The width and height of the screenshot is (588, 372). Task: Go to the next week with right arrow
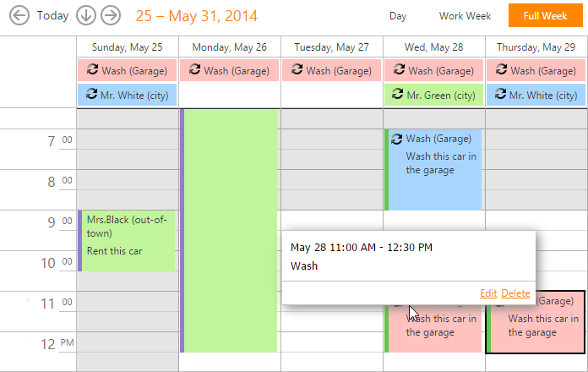(110, 15)
